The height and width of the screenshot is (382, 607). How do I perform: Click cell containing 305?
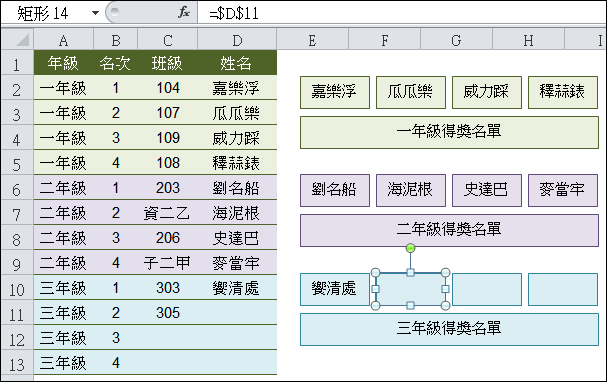pos(168,313)
